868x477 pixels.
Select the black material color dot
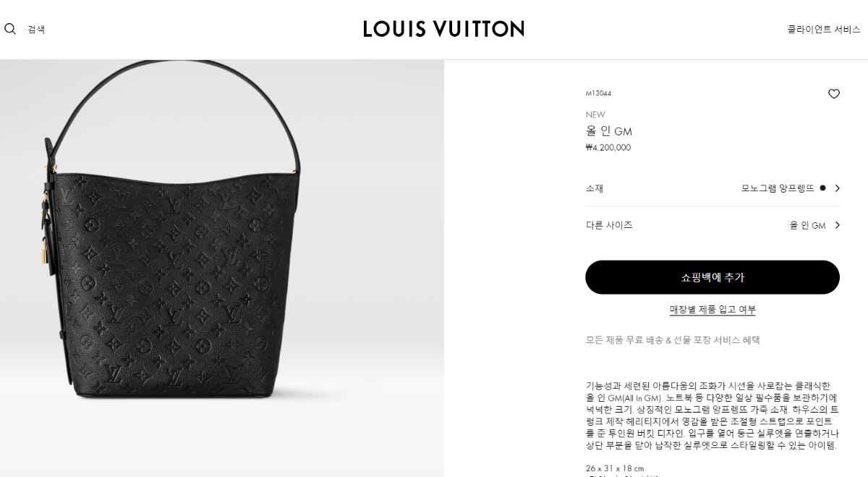point(823,188)
